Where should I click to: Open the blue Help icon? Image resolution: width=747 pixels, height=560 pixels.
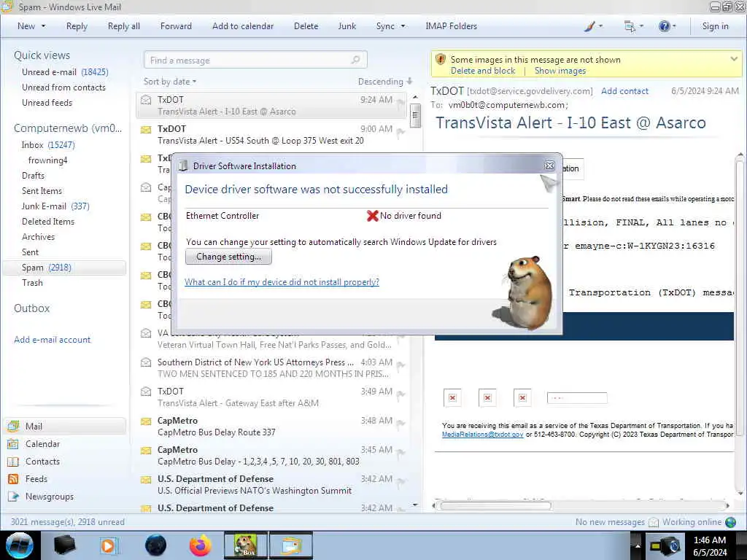[x=664, y=26]
